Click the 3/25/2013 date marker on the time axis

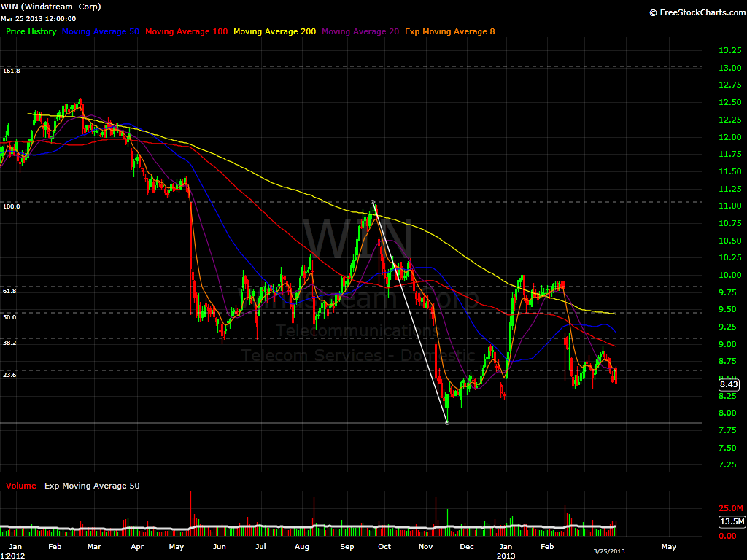(608, 552)
